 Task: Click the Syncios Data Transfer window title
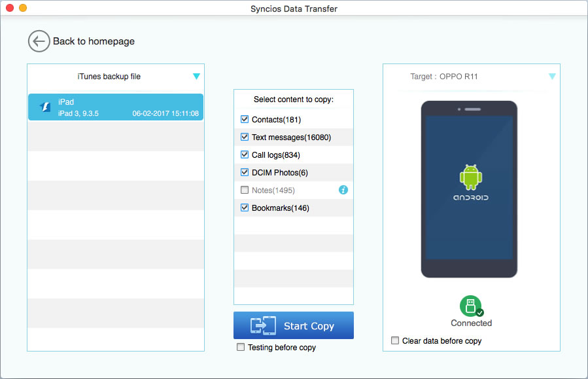pyautogui.click(x=294, y=9)
